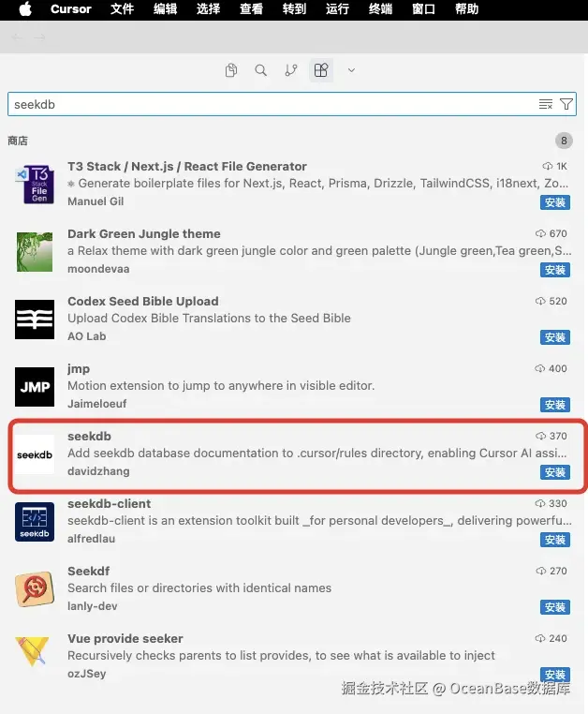Open the Source Control branch icon

[291, 70]
